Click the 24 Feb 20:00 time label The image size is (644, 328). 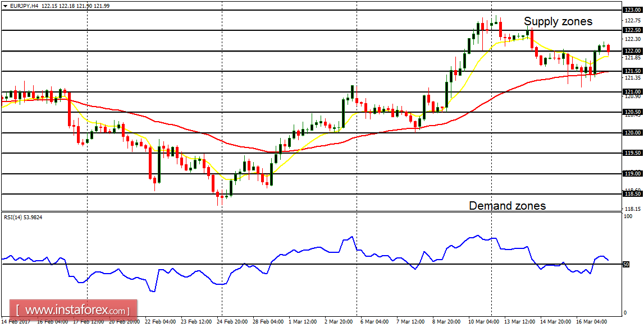pyautogui.click(x=234, y=322)
